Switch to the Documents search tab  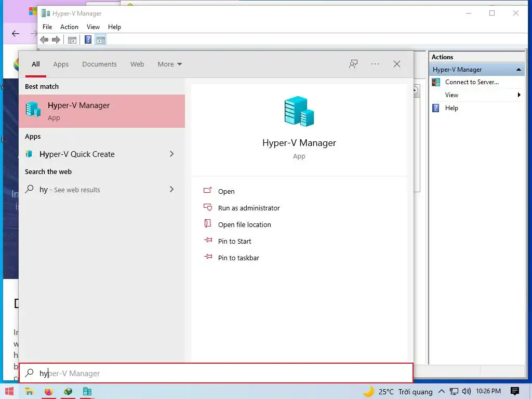[x=99, y=64]
